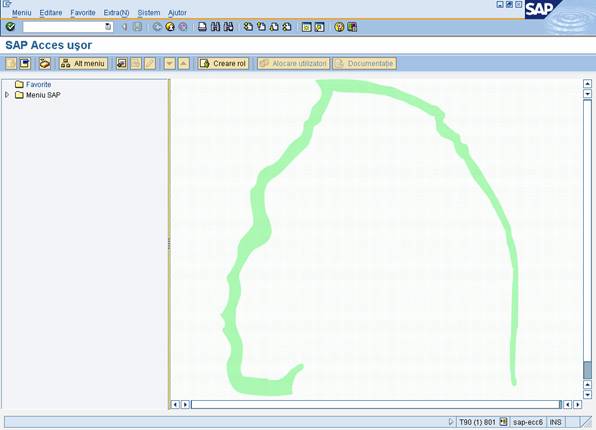Click the move favorites down arrow

[x=170, y=63]
